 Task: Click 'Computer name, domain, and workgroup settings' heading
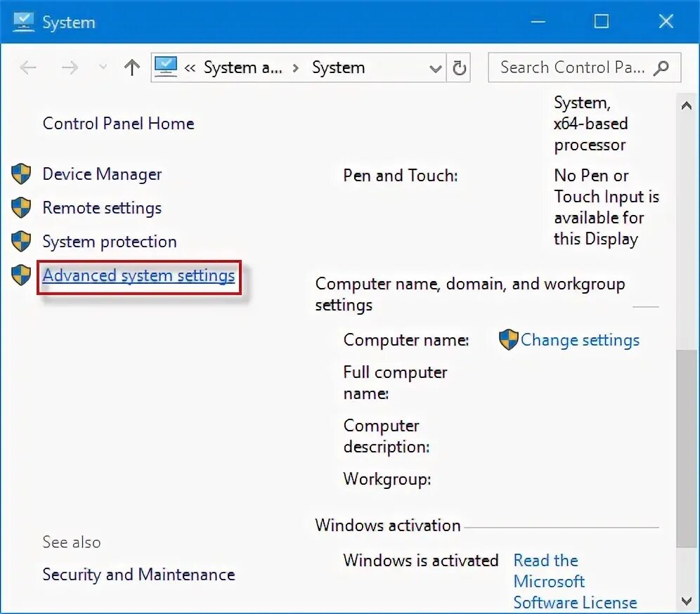click(470, 294)
